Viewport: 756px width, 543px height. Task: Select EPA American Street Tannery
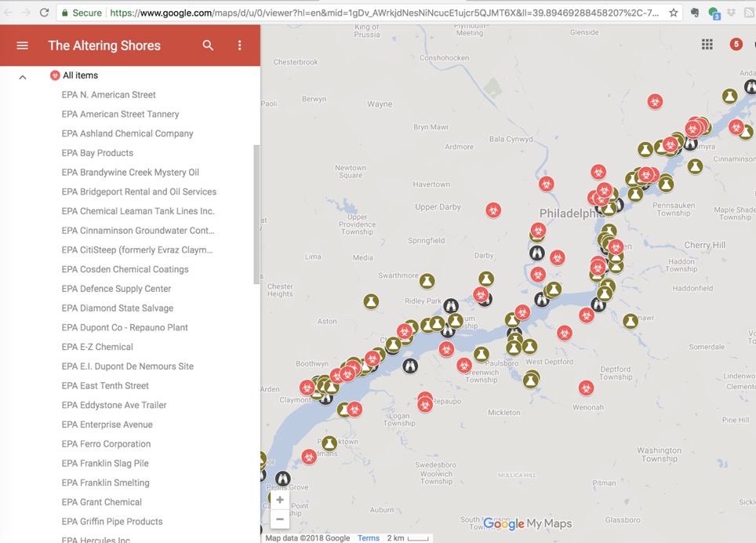coord(120,114)
